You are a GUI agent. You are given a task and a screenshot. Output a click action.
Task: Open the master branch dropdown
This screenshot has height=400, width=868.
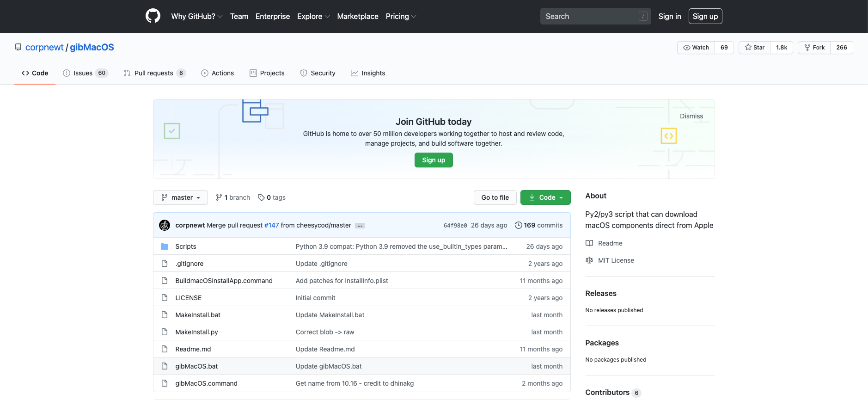[180, 197]
